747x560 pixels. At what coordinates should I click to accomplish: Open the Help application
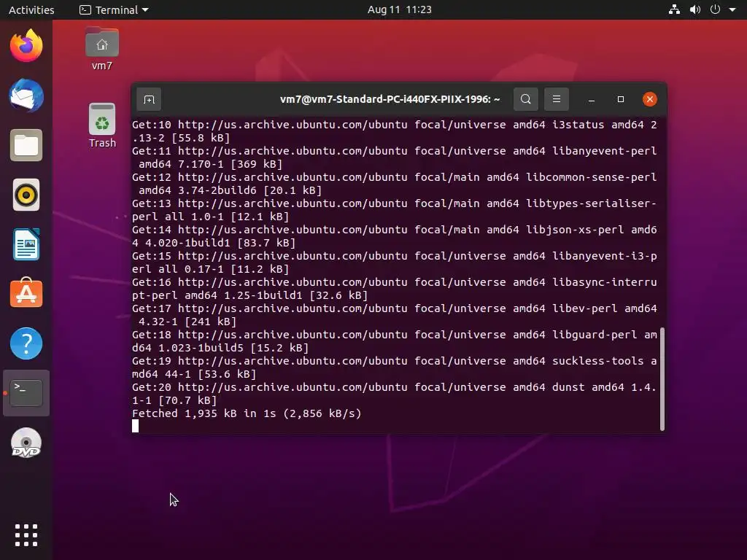[26, 343]
